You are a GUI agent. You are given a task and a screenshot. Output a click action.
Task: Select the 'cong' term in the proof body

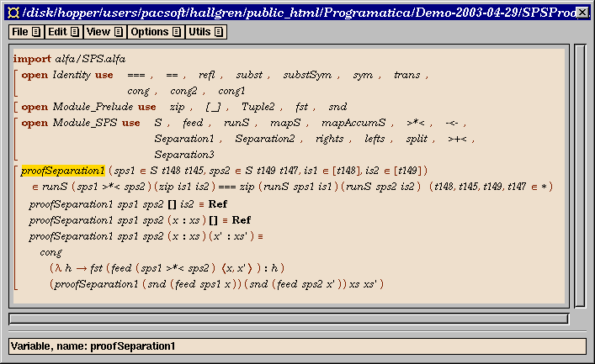pos(50,252)
